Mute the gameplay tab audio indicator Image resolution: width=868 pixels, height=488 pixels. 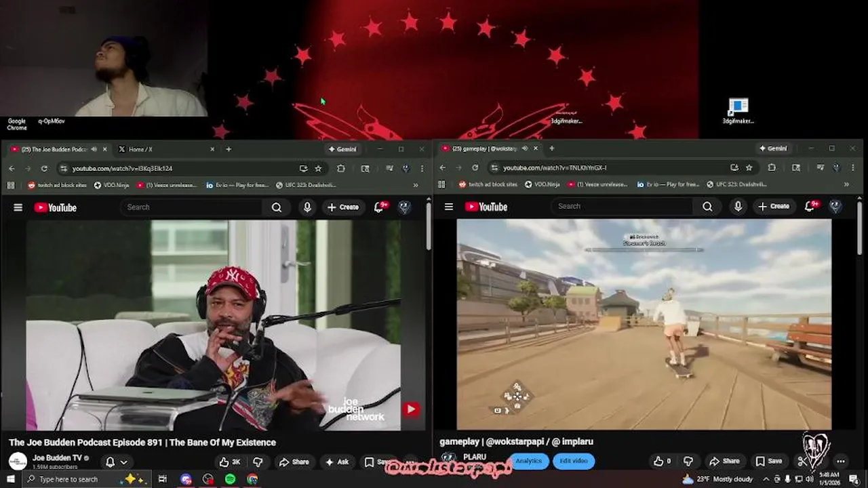tap(525, 148)
